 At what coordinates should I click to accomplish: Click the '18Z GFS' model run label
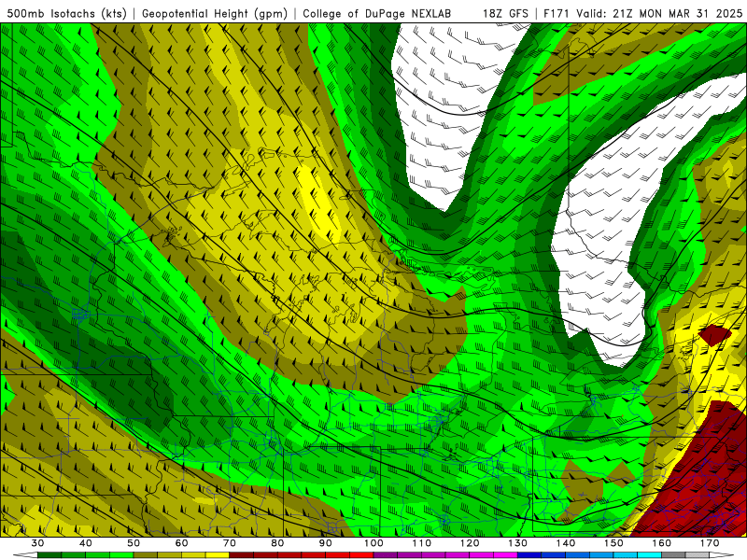pos(505,14)
